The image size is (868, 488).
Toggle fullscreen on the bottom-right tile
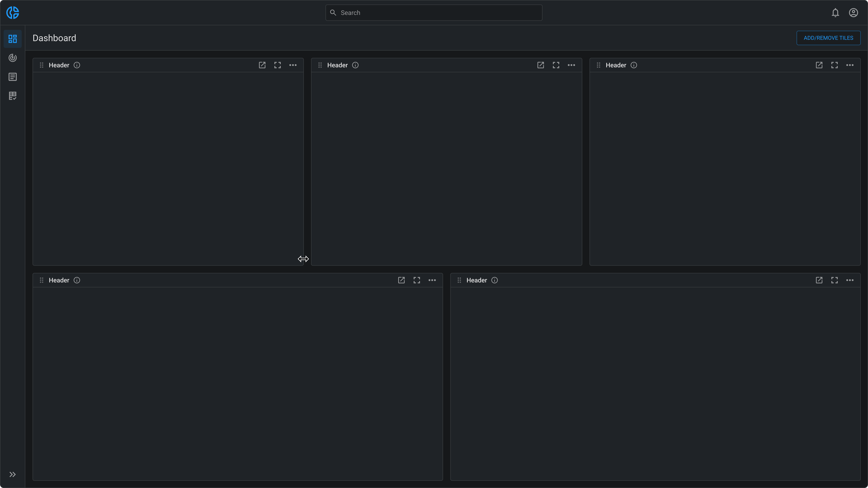click(834, 280)
